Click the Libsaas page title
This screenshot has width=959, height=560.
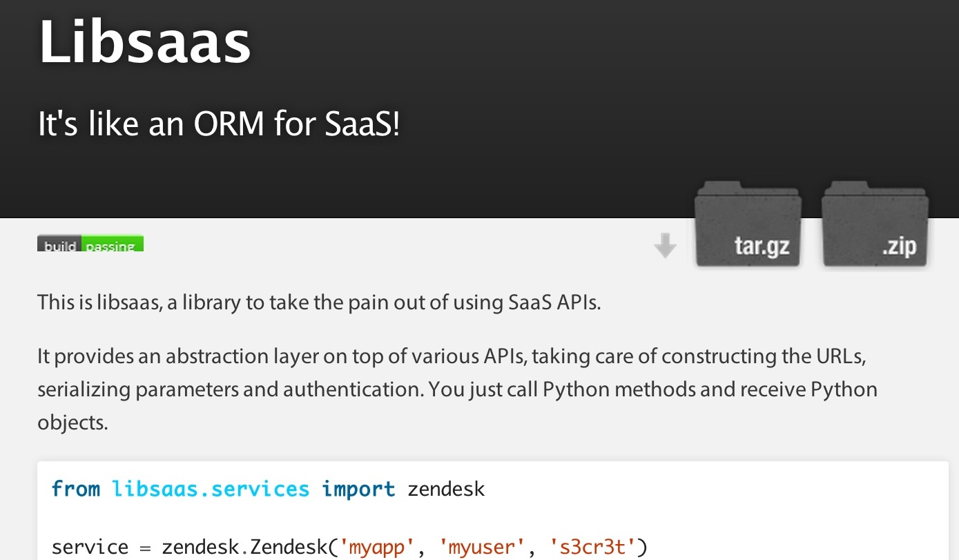coord(145,41)
